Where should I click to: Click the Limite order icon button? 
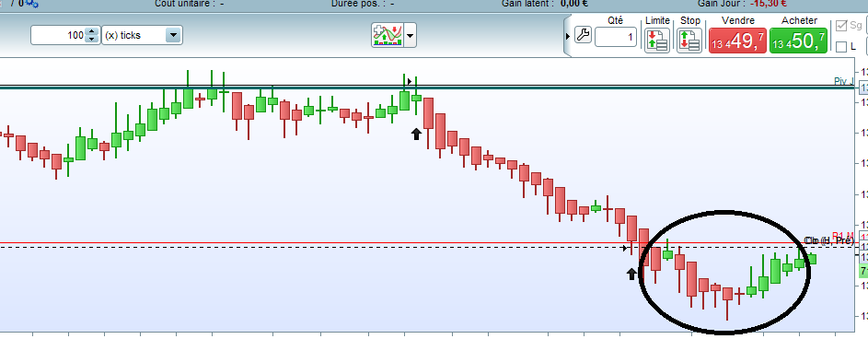(657, 41)
